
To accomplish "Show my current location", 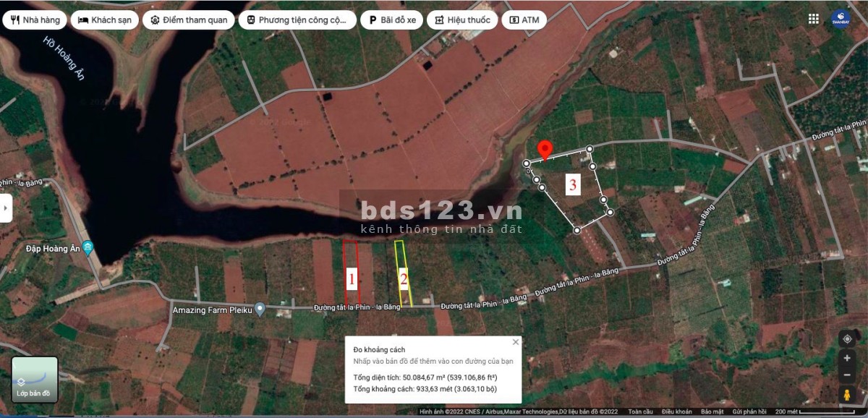I will tap(846, 338).
